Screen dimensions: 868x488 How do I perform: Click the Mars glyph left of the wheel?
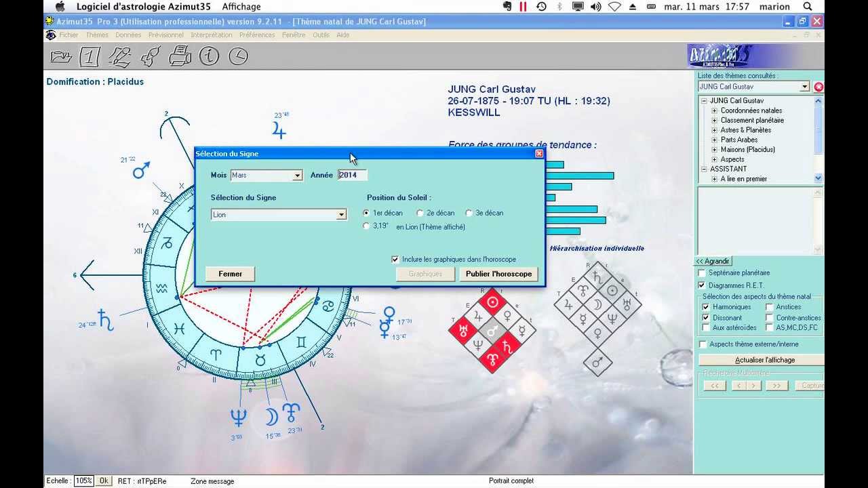point(141,170)
